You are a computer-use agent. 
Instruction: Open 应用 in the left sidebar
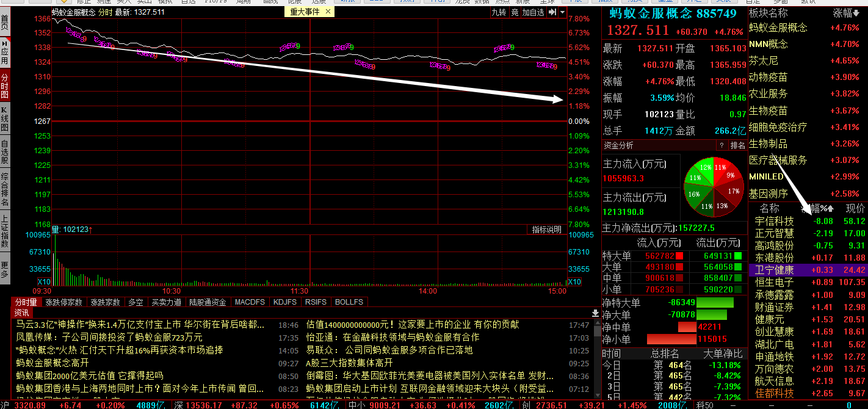click(5, 54)
